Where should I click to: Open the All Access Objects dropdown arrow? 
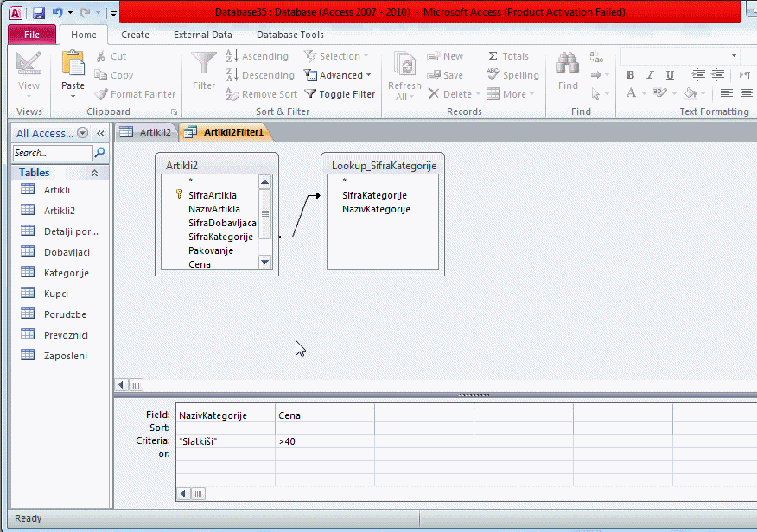(83, 133)
